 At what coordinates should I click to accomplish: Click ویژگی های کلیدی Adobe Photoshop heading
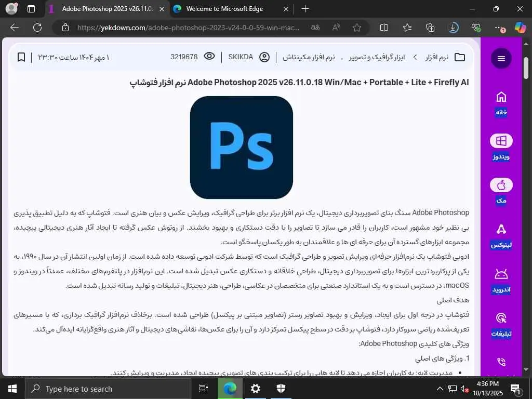click(414, 344)
